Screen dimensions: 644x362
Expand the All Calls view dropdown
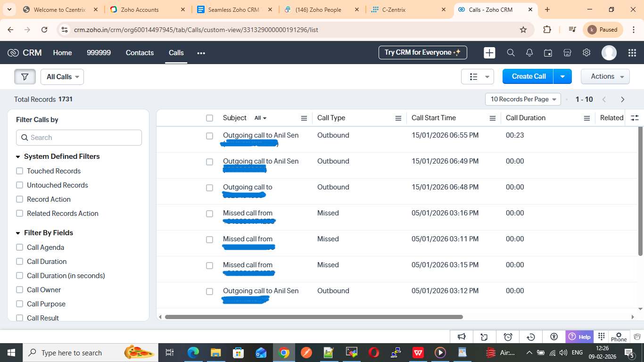(62, 77)
